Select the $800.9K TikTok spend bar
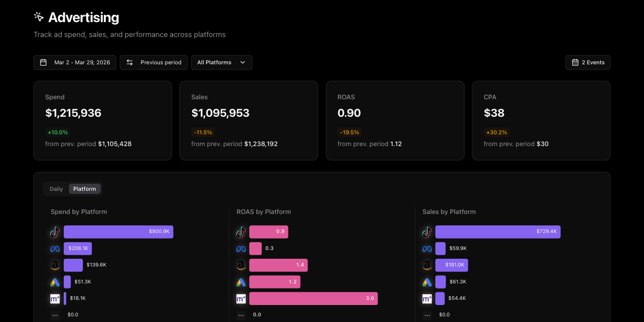 pos(118,232)
